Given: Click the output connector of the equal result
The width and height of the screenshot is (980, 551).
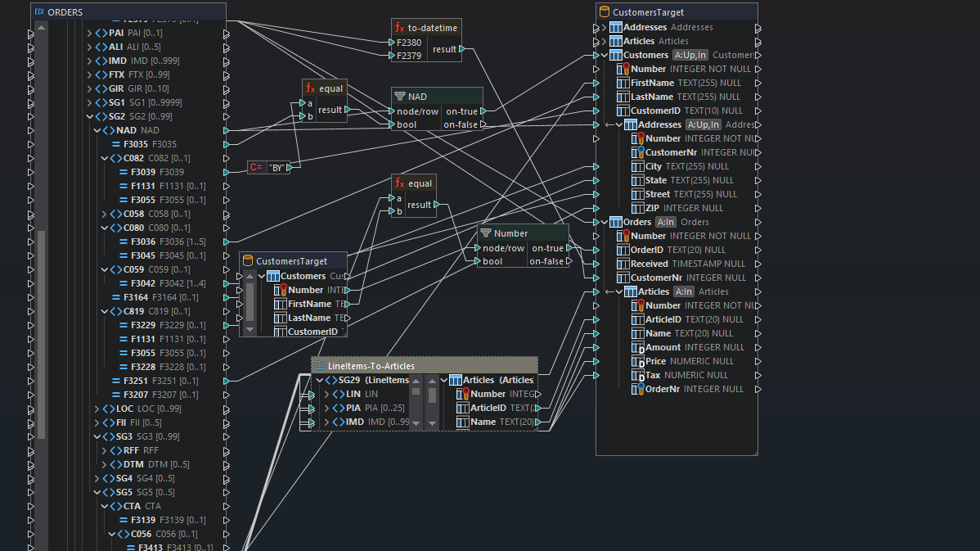Looking at the screenshot, I should 349,111.
